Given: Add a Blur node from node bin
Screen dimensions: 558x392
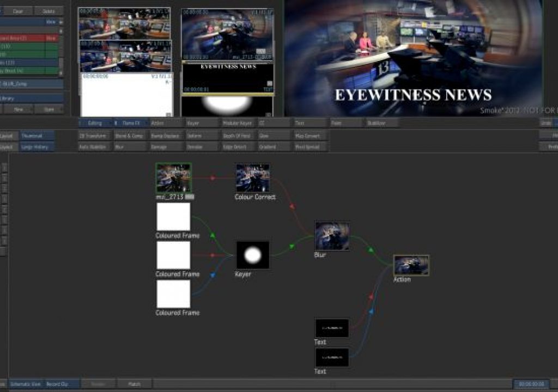Looking at the screenshot, I should [x=131, y=147].
